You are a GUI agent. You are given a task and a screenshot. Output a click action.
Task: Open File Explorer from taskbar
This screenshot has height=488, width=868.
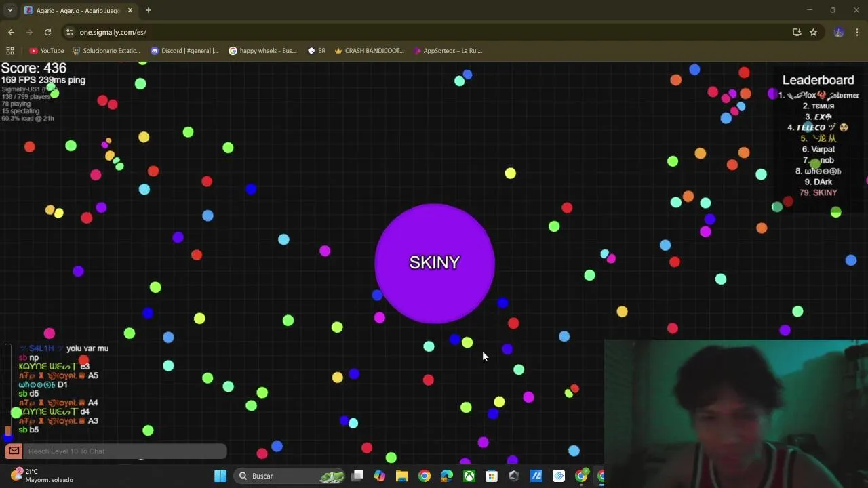[402, 476]
